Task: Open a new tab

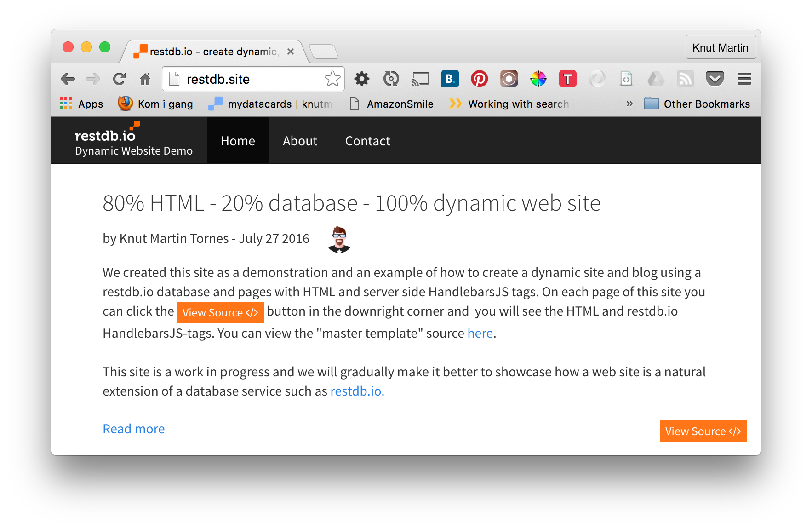Action: 324,52
